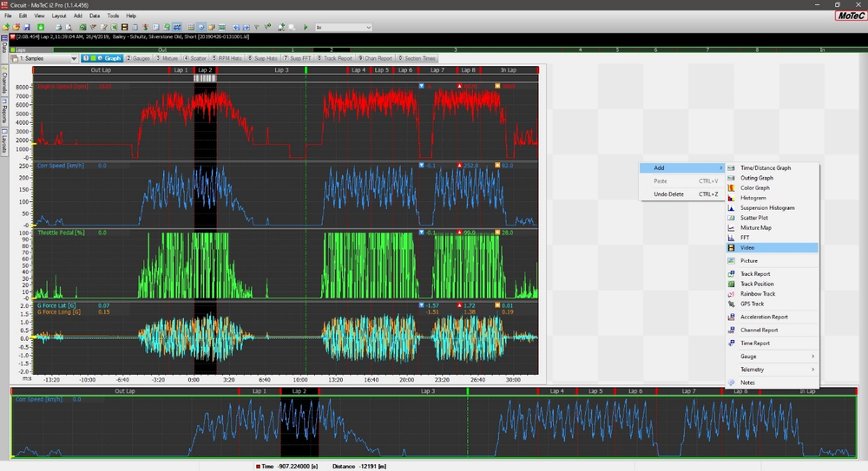This screenshot has width=868, height=471.
Task: Switch to the Susp FFT tab
Action: (x=297, y=58)
